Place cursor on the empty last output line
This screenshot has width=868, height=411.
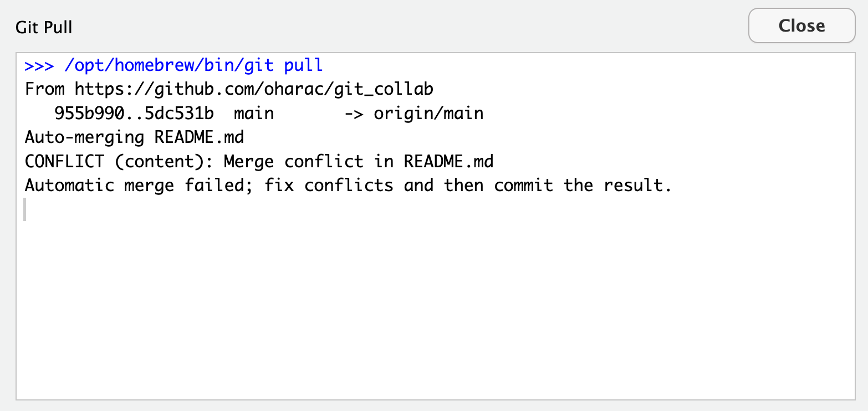click(x=33, y=209)
